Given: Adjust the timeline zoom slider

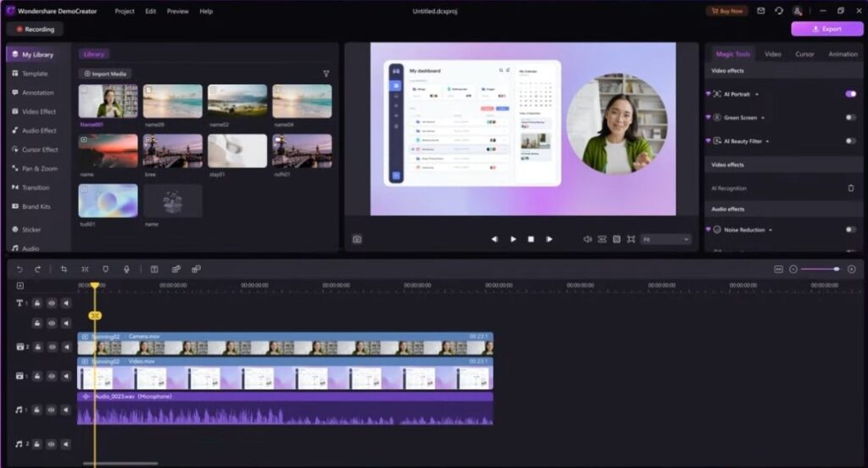Looking at the screenshot, I should pyautogui.click(x=820, y=269).
